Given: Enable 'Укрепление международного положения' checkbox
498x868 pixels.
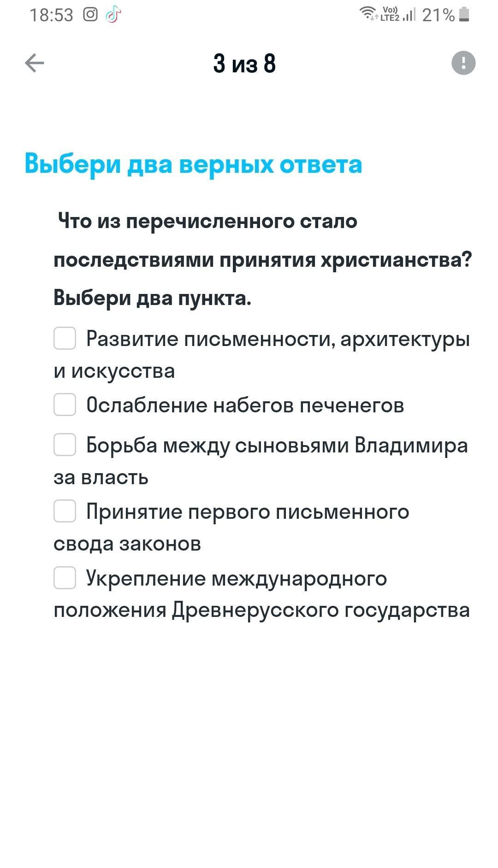Looking at the screenshot, I should click(x=65, y=578).
